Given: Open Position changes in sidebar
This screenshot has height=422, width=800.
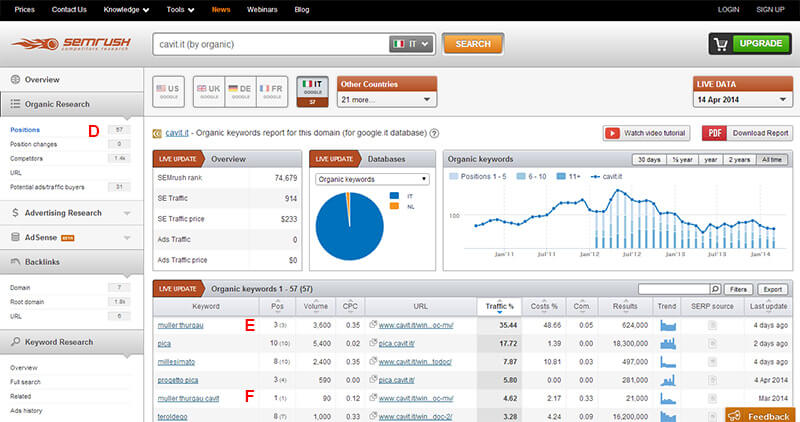Looking at the screenshot, I should pos(34,144).
